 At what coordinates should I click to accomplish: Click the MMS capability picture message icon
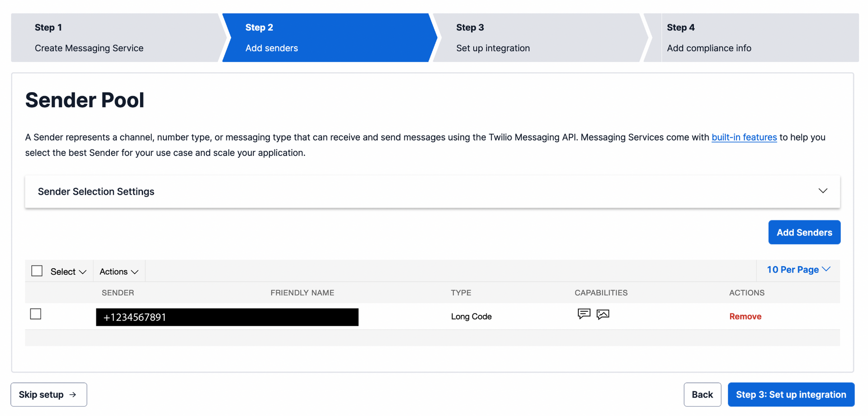[603, 314]
